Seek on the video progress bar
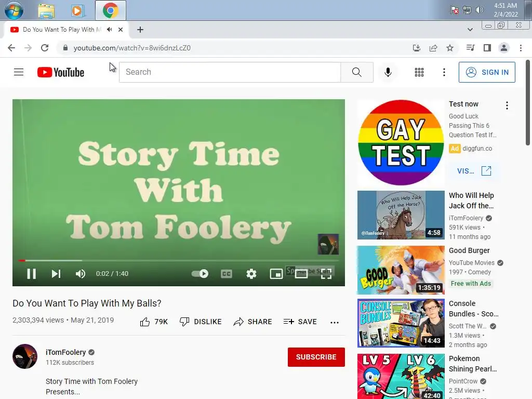 [179, 261]
